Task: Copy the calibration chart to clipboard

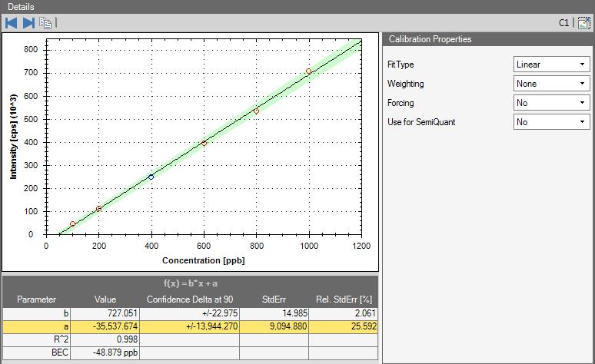Action: [46, 23]
